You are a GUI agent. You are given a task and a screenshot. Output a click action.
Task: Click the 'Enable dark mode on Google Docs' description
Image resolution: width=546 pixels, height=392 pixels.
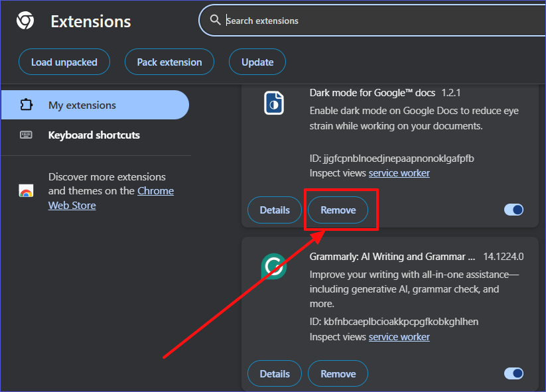point(414,118)
